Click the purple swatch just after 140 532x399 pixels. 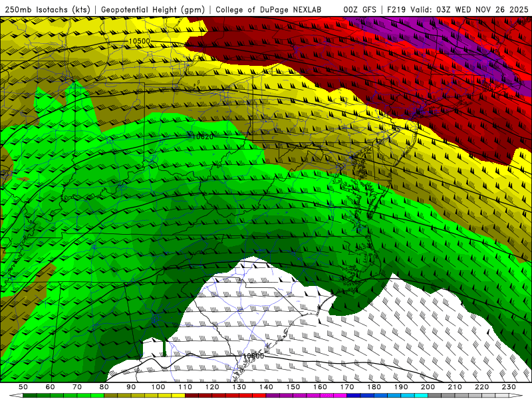pos(273,396)
